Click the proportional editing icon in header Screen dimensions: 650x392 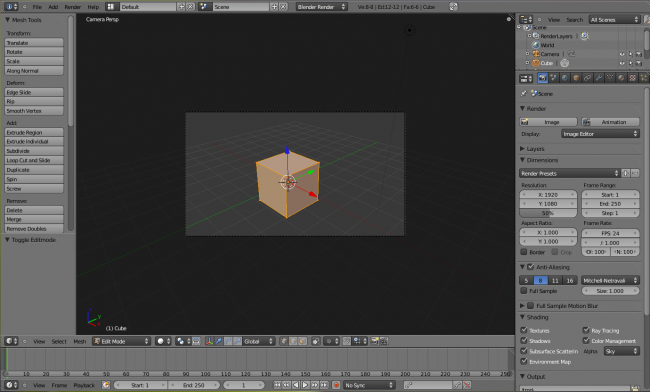(x=329, y=341)
